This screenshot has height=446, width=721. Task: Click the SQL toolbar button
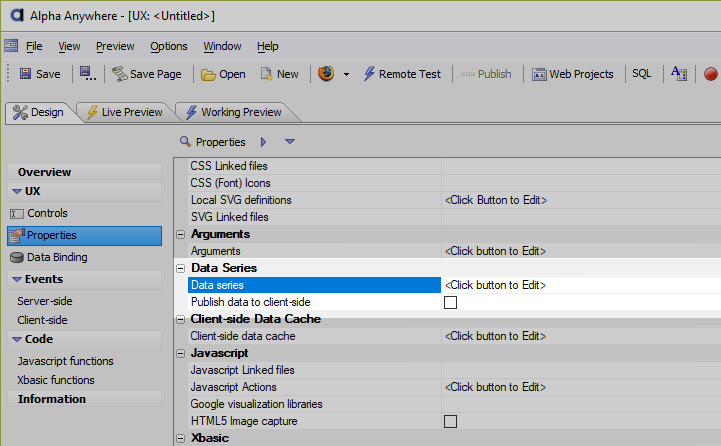pyautogui.click(x=641, y=74)
